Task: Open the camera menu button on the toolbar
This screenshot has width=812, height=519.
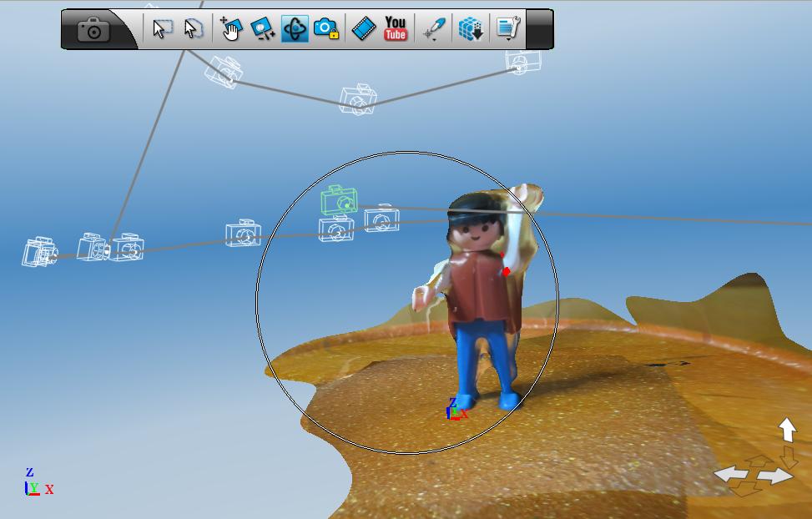Action: [x=94, y=30]
